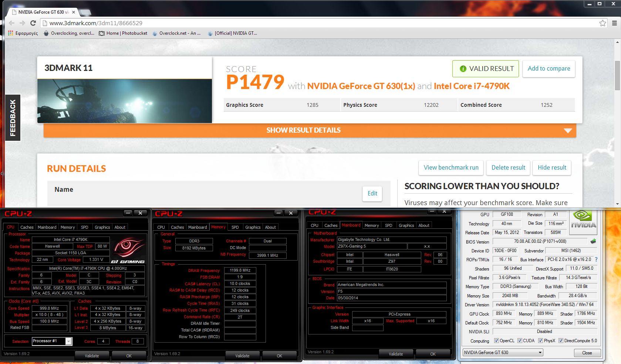
Task: Open the Mainboard tab in first CPU-Z window
Action: click(47, 227)
